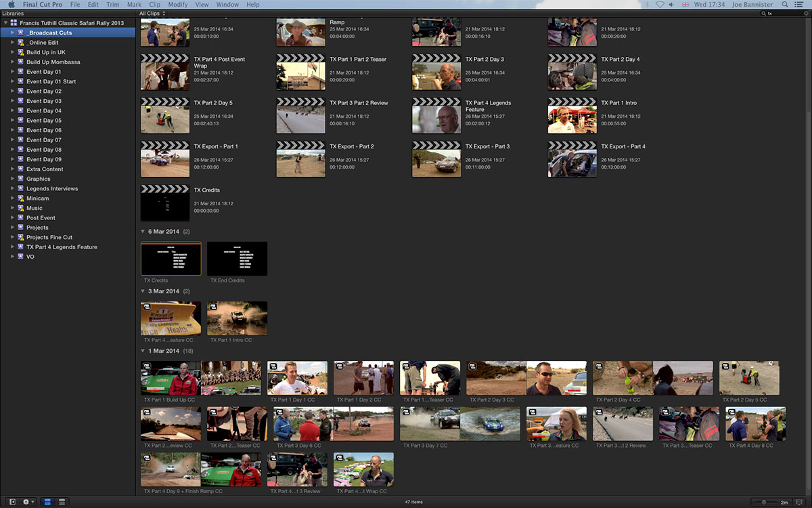
Task: Click the Wed 17:34 clock
Action: click(709, 4)
